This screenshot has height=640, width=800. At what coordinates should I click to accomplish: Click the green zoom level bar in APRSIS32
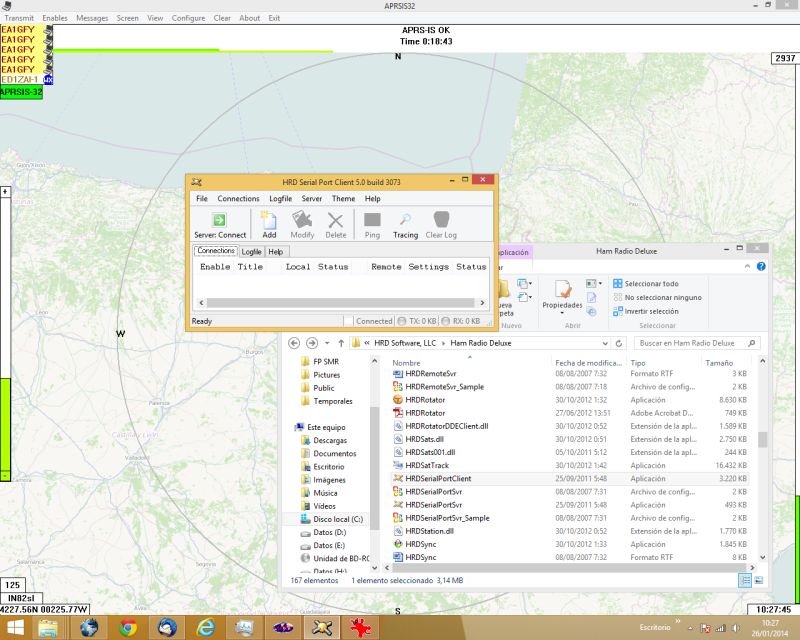click(5, 429)
